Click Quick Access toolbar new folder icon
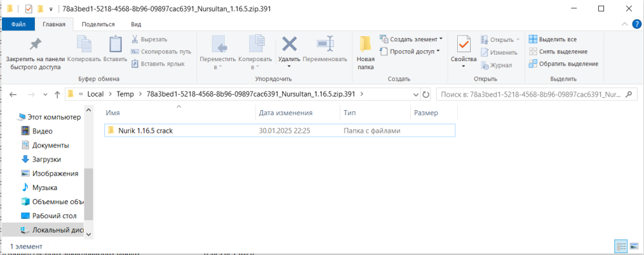This screenshot has height=255, width=644. [x=40, y=8]
